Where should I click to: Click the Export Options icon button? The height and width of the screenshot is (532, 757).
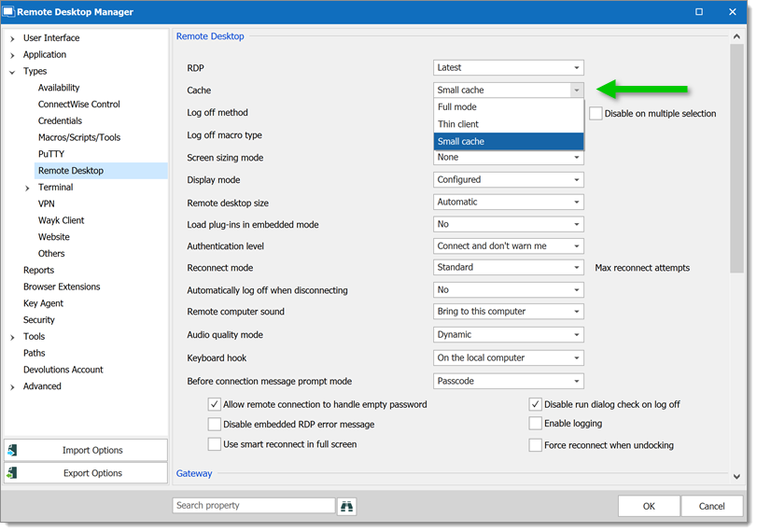click(x=12, y=473)
